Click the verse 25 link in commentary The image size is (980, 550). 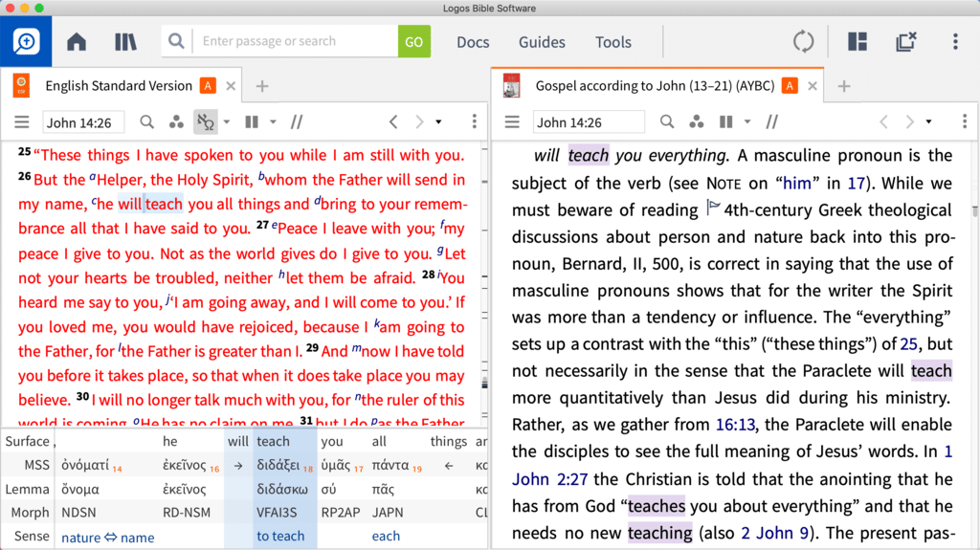(909, 343)
